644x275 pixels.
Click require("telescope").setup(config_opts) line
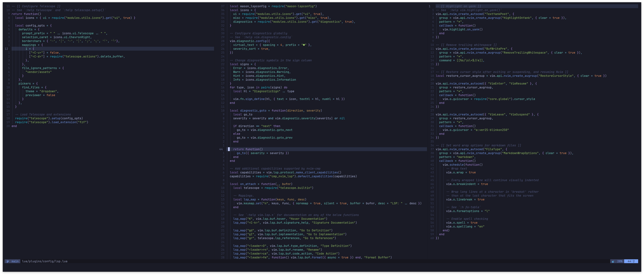[49, 119]
